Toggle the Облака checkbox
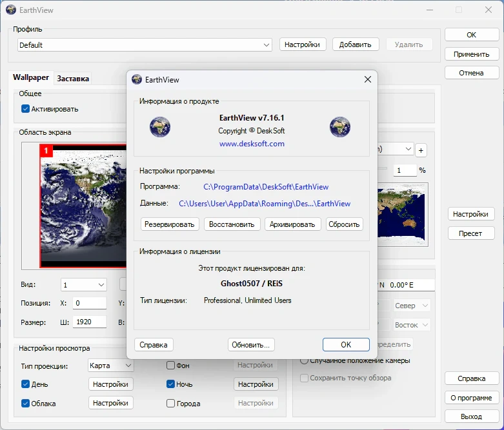Screen dimensions: 504x430 coord(25,404)
